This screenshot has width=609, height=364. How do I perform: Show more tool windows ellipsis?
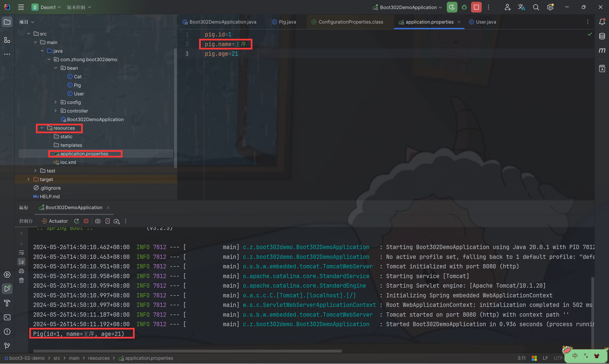7,54
